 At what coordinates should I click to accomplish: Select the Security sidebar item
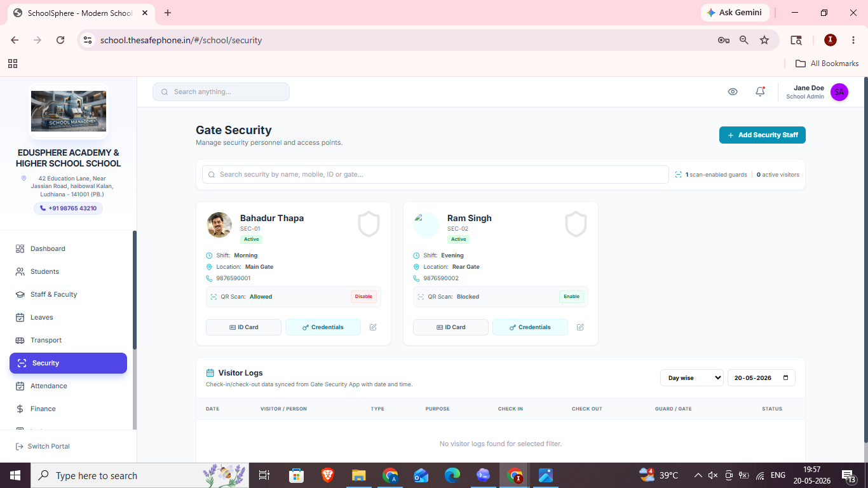68,363
